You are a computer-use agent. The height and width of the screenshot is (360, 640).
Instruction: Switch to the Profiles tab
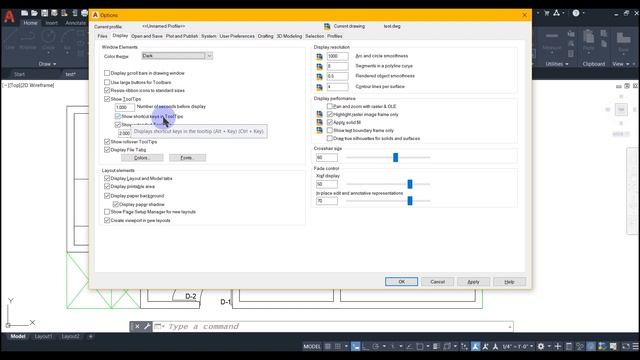pos(335,36)
